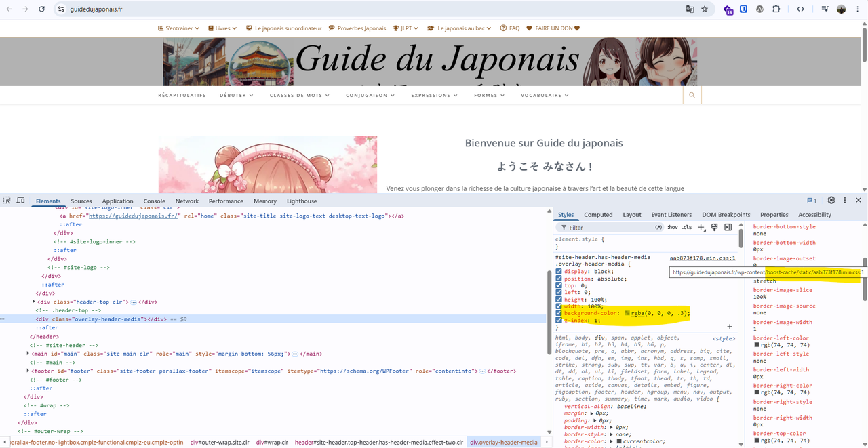Open the Network tab in DevTools
Viewport: 868px width, 448px height.
(x=187, y=201)
